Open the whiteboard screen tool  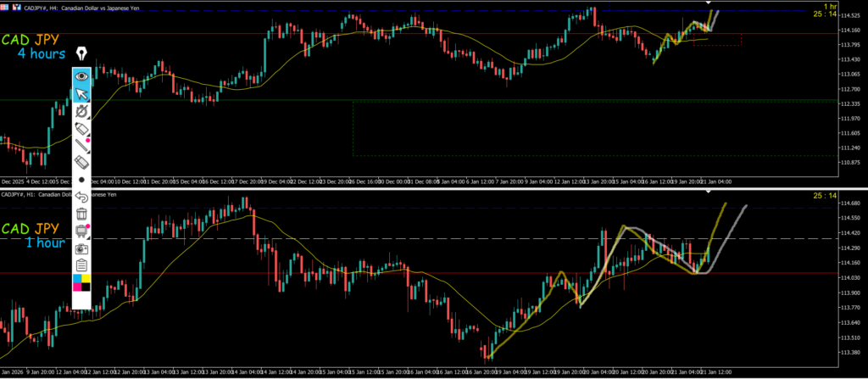coord(82,231)
